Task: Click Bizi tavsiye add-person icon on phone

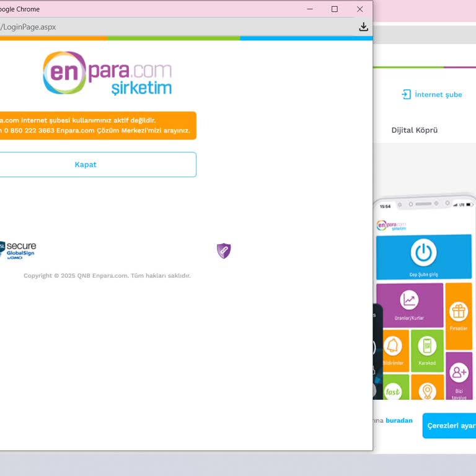Action: pos(459,372)
